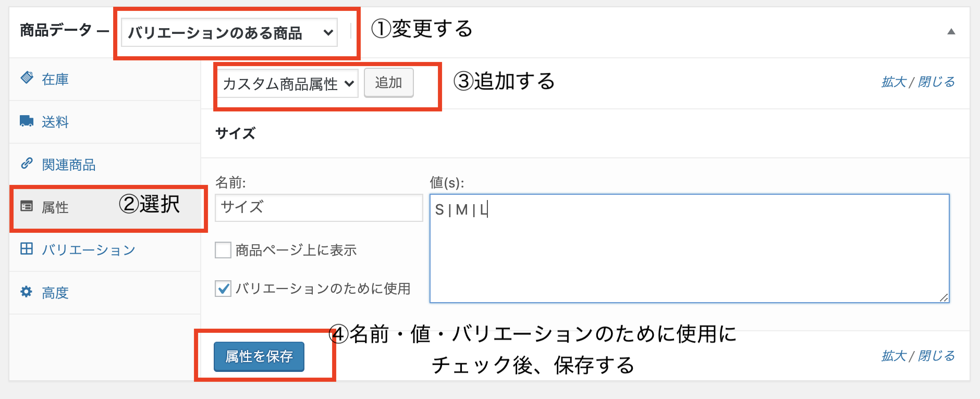980x399 pixels.
Task: Click the バリエーション grid icon
Action: (27, 249)
